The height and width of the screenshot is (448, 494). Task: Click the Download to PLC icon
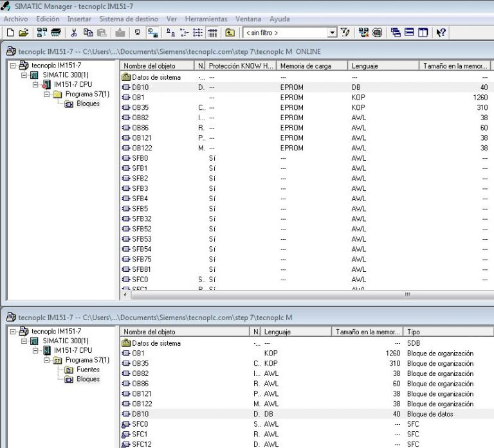coord(120,32)
